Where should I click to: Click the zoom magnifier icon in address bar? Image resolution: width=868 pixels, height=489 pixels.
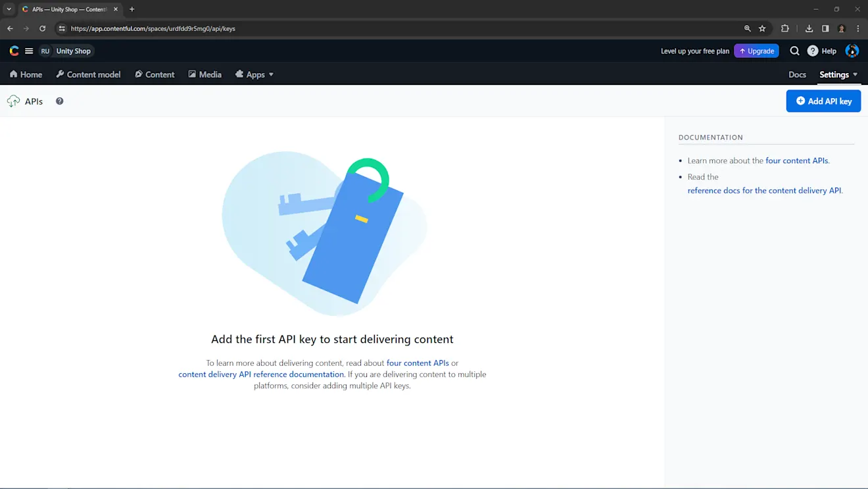tap(748, 28)
